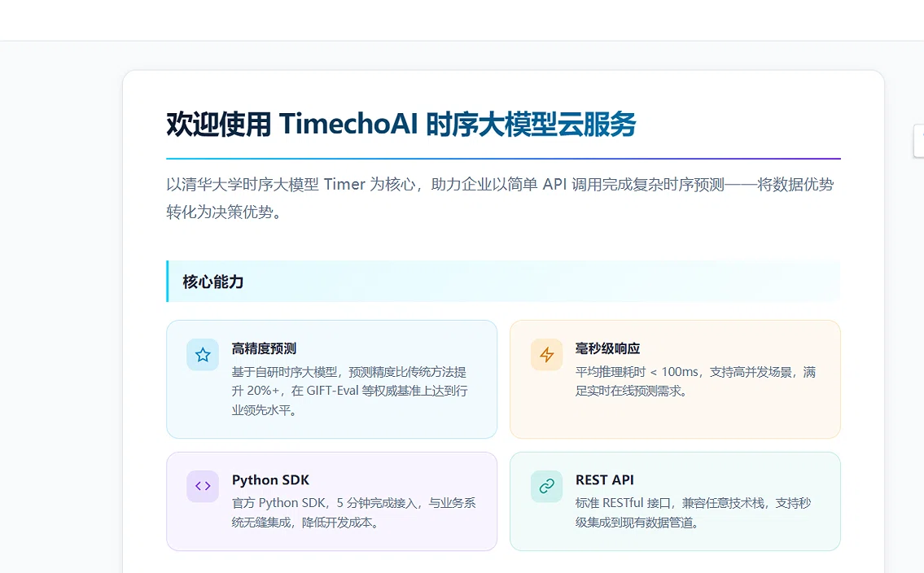Click the intro paragraph mentioning 清华大学时序大模型 Timer
The image size is (924, 573).
500,198
